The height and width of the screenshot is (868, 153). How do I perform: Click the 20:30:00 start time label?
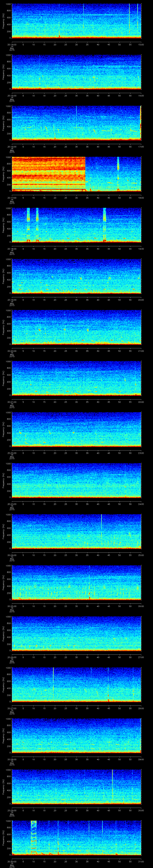click(x=12, y=861)
